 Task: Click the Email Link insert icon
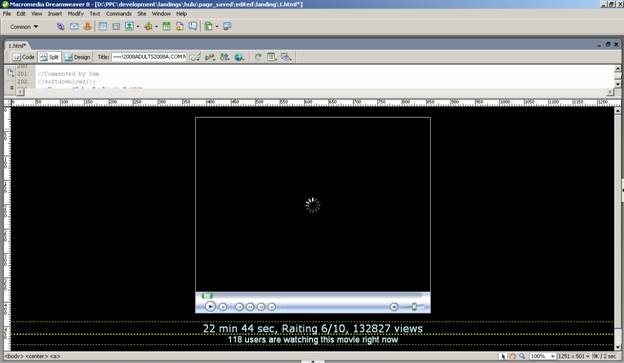coord(74,27)
